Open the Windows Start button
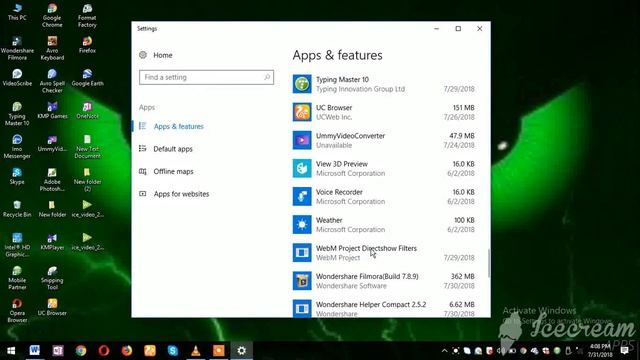The image size is (640, 360). (11, 351)
